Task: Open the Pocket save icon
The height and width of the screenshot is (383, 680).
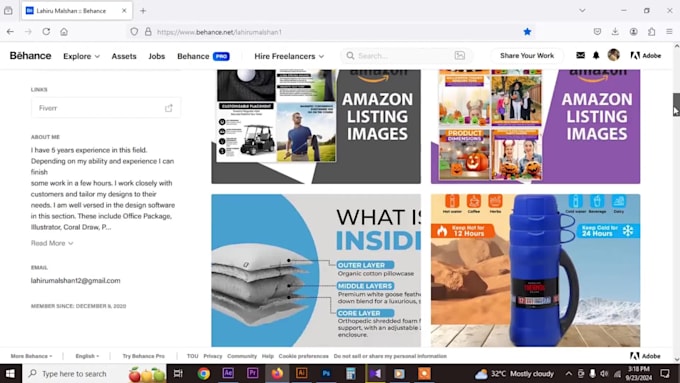Action: coord(597,32)
